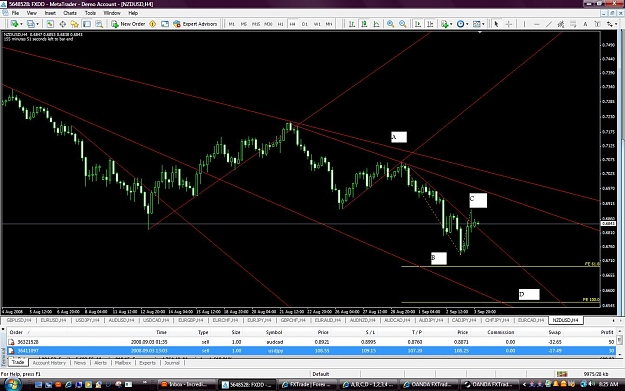
Task: Select the crosshair tool
Action: coord(509,24)
